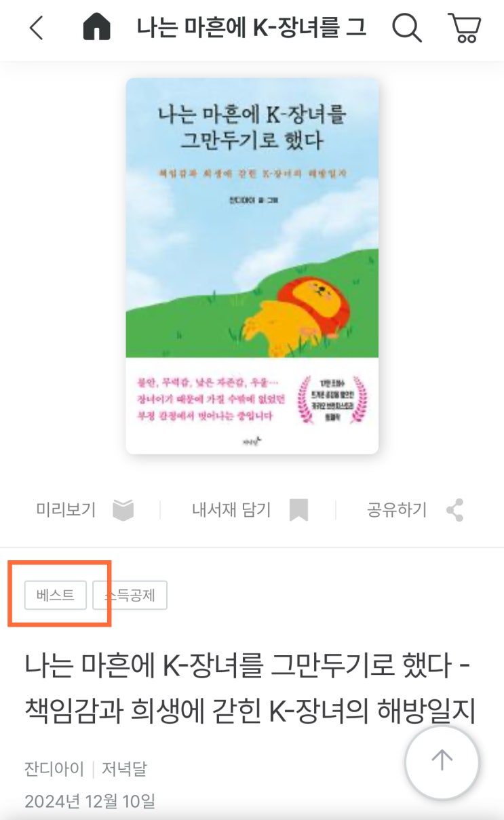Tap the book title heading text
This screenshot has width=504, height=820.
pos(250,690)
